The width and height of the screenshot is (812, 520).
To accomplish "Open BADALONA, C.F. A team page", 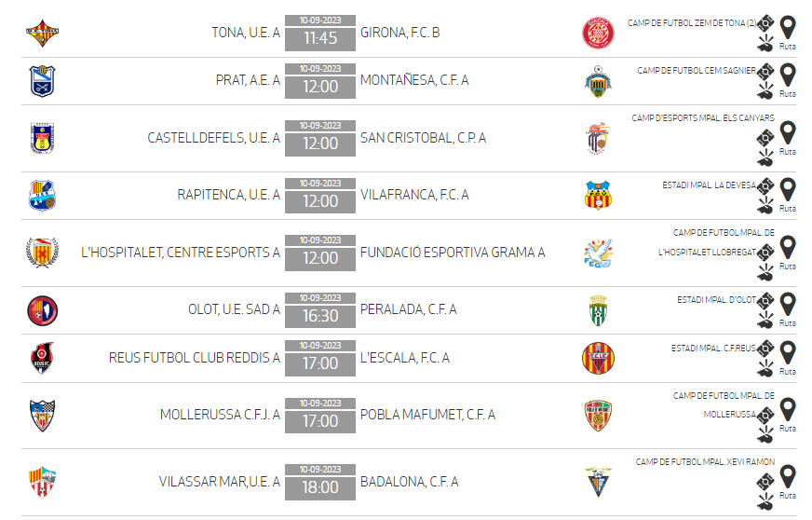I will tap(409, 482).
